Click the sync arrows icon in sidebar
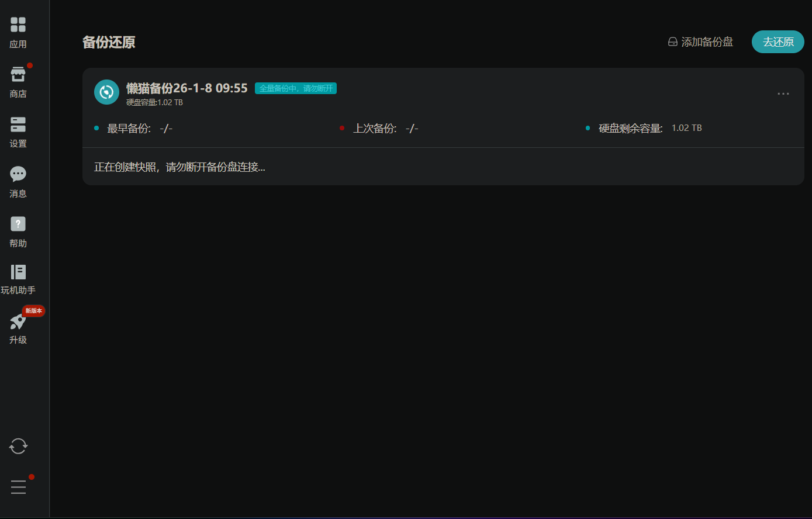The width and height of the screenshot is (812, 519). pos(18,446)
